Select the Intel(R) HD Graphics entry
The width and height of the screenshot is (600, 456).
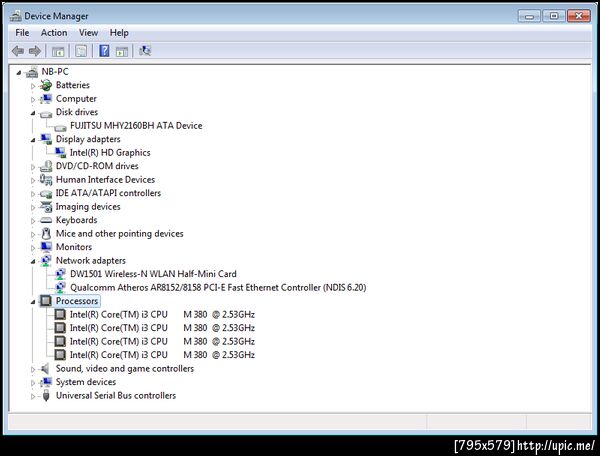pos(110,153)
